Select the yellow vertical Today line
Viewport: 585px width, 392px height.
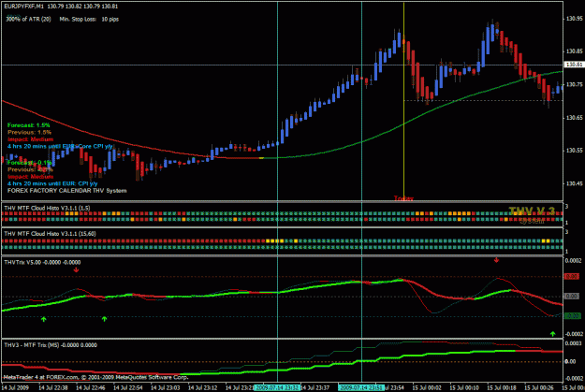click(403, 99)
